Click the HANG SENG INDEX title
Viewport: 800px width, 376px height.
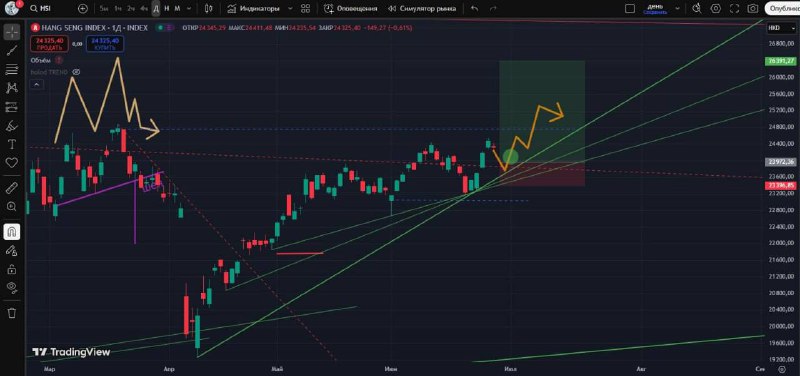tap(95, 28)
